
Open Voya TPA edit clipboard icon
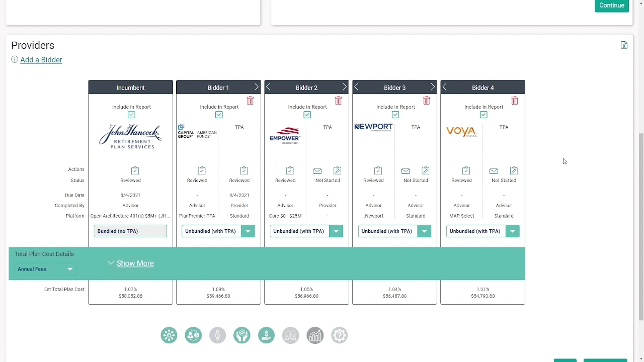pos(514,171)
